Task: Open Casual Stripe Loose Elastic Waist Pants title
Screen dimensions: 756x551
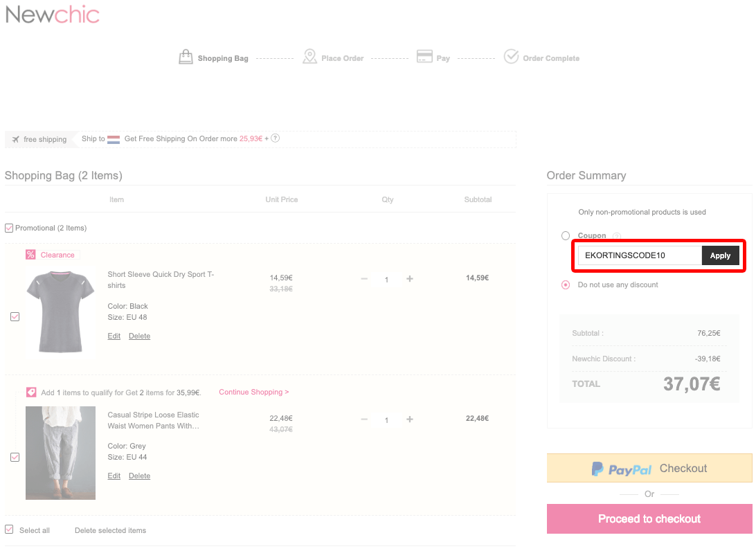Action: point(153,420)
